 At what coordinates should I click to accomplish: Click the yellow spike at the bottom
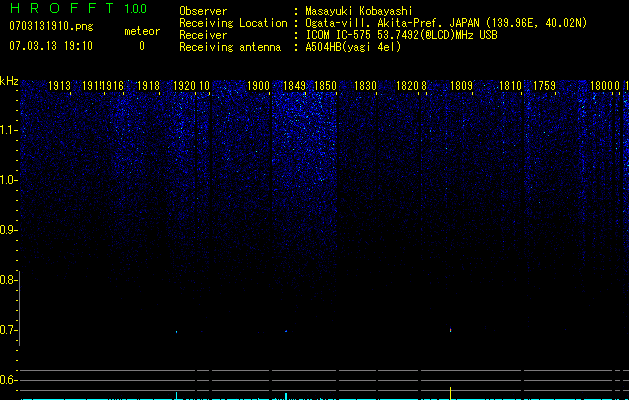pyautogui.click(x=450, y=393)
